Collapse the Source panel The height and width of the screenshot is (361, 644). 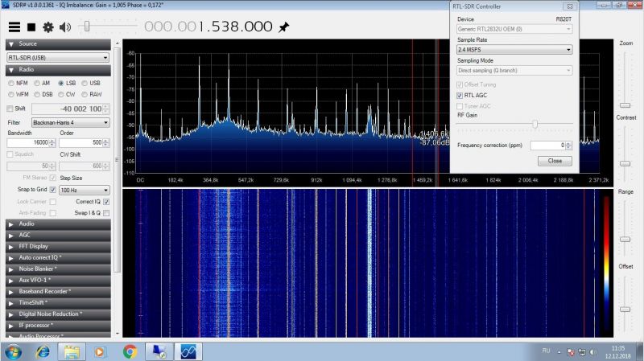58,44
